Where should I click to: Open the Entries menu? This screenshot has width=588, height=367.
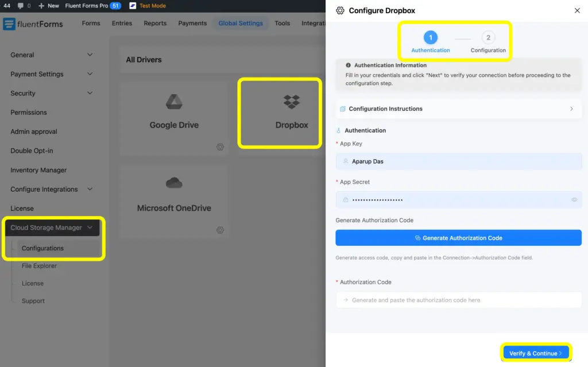click(122, 24)
